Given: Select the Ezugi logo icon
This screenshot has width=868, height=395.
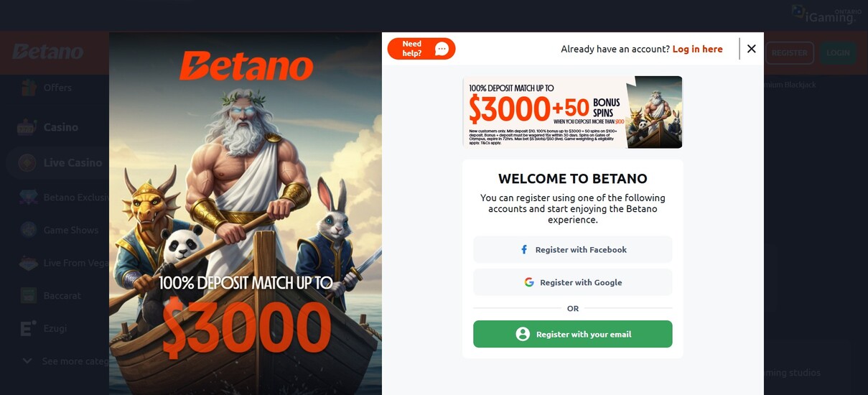Looking at the screenshot, I should click(x=28, y=328).
